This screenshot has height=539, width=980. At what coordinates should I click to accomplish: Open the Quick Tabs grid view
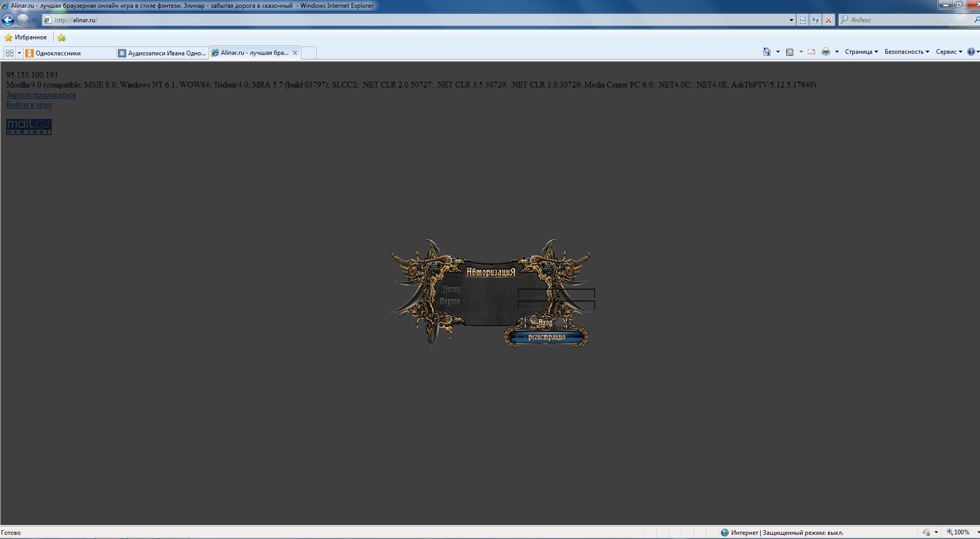coord(9,53)
